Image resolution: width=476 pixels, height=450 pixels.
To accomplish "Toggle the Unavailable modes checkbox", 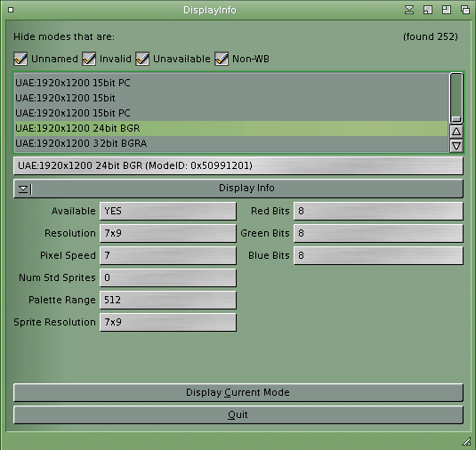I will click(x=142, y=59).
